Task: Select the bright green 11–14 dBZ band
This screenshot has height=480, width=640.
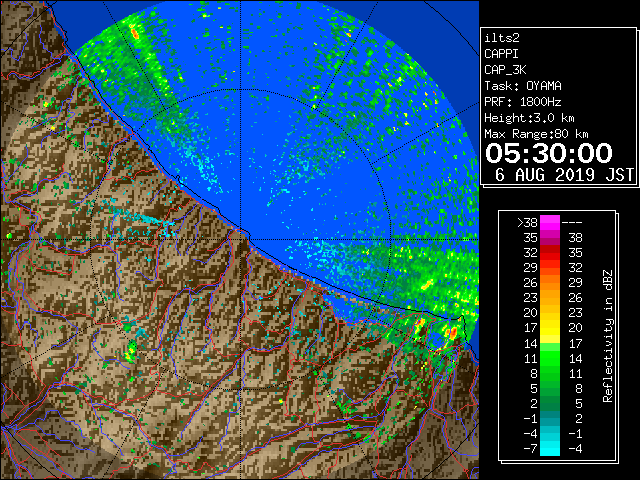Action: tap(550, 358)
